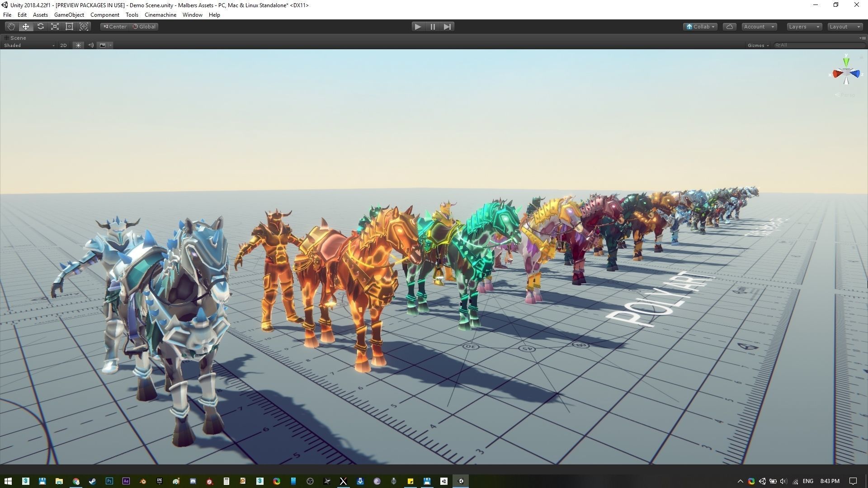The width and height of the screenshot is (868, 488).
Task: Open the Gizmos dropdown
Action: (x=758, y=45)
